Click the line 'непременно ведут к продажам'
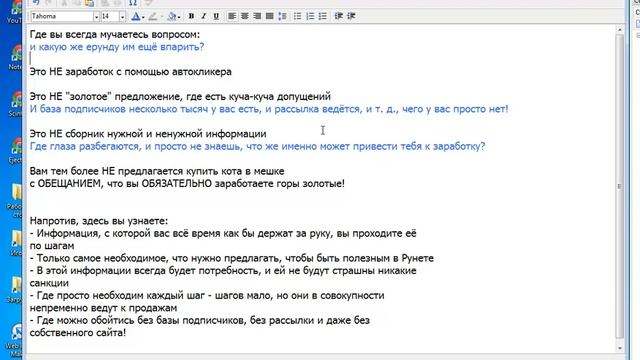640x360 pixels. [x=103, y=308]
